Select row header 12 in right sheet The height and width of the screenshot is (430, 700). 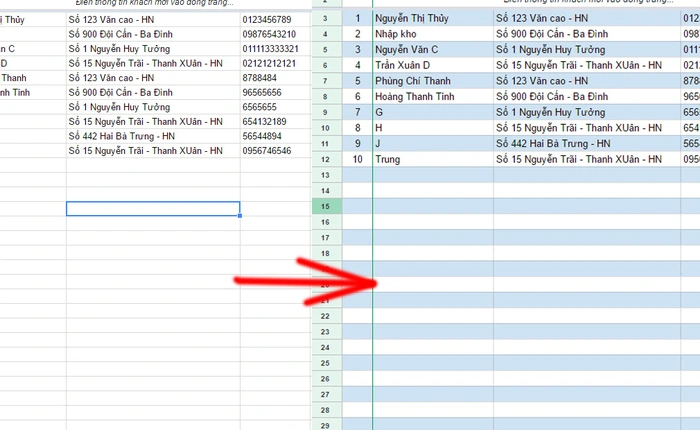(x=326, y=159)
